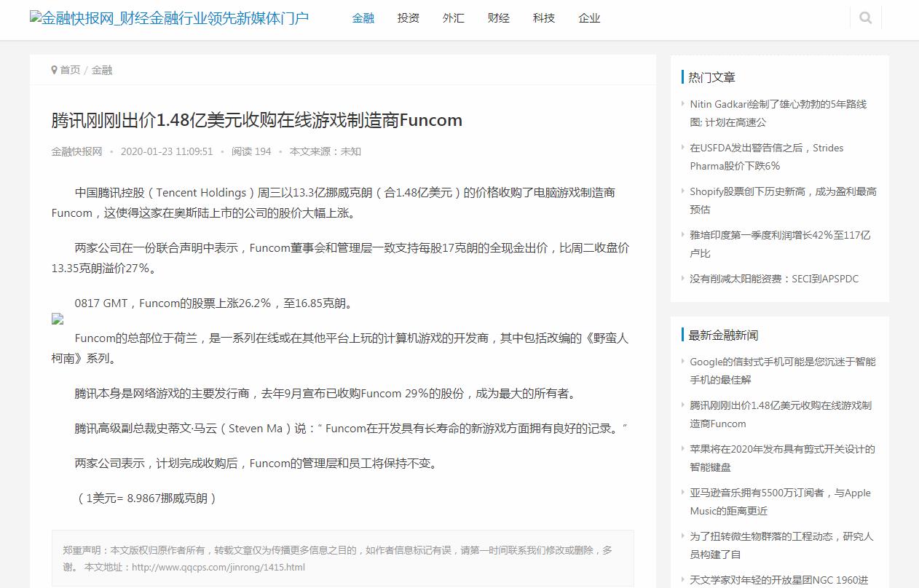Open 苹果将在2020年发布 keyboard article
The height and width of the screenshot is (588, 919).
click(783, 458)
